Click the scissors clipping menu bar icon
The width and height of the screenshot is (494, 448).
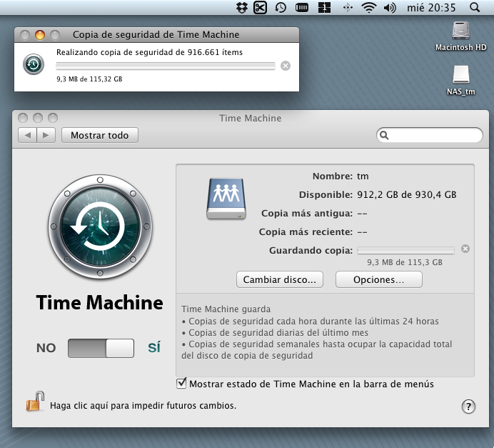click(261, 8)
